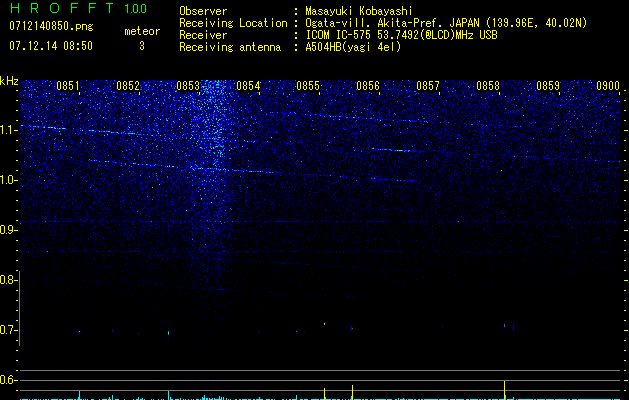Click the 0853 time marker
This screenshot has width=629, height=400.
point(188,86)
